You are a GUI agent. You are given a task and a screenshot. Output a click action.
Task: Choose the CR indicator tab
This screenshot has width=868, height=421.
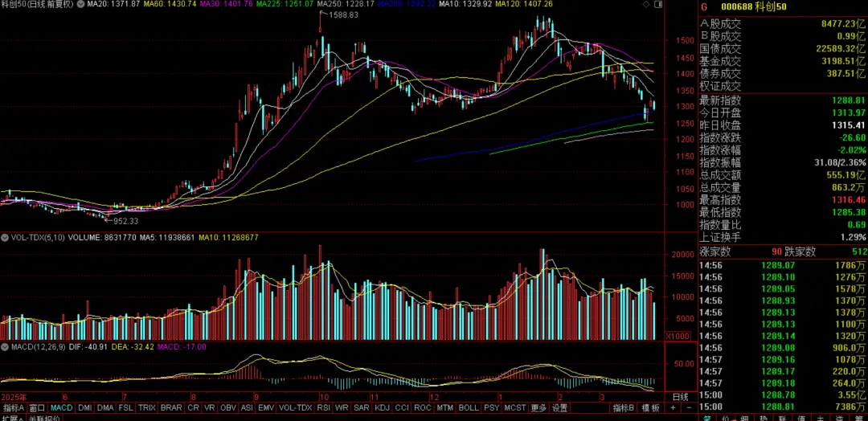click(193, 407)
